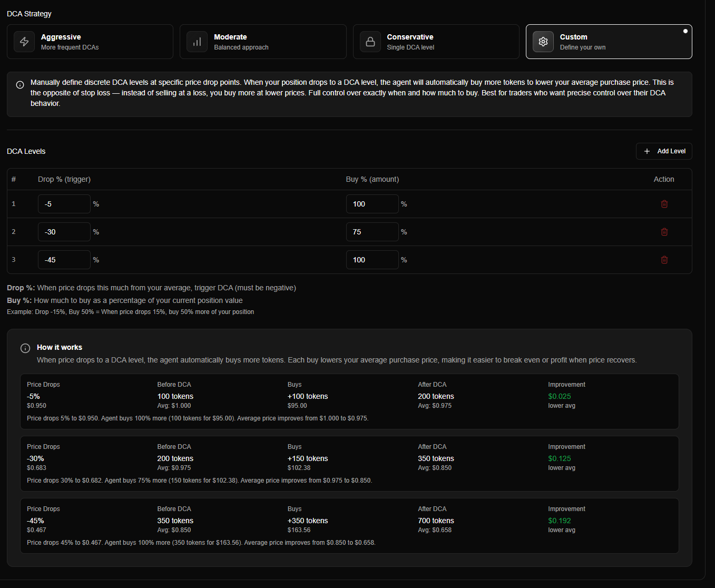Click the bar chart Moderate strategy icon
The image size is (715, 588).
coord(197,42)
